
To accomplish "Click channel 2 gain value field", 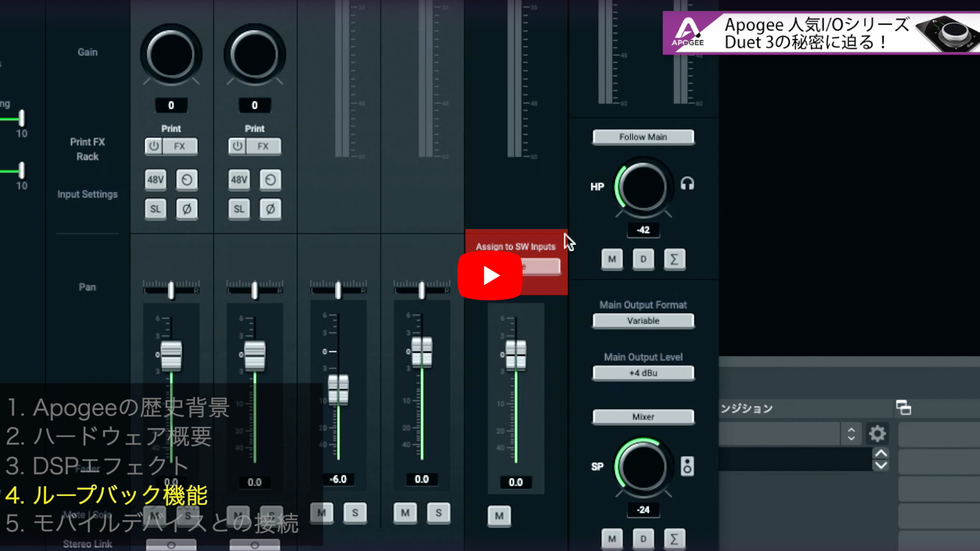I will click(255, 105).
